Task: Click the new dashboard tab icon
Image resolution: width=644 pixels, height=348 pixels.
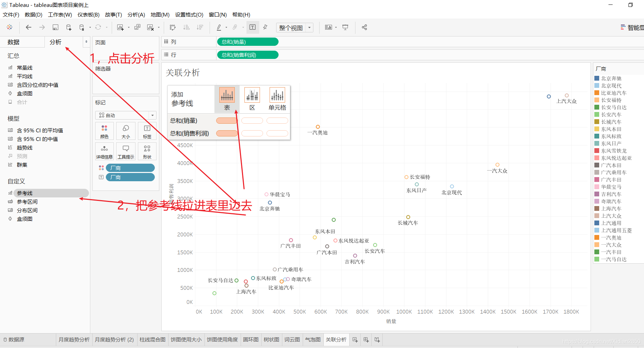Action: click(366, 340)
